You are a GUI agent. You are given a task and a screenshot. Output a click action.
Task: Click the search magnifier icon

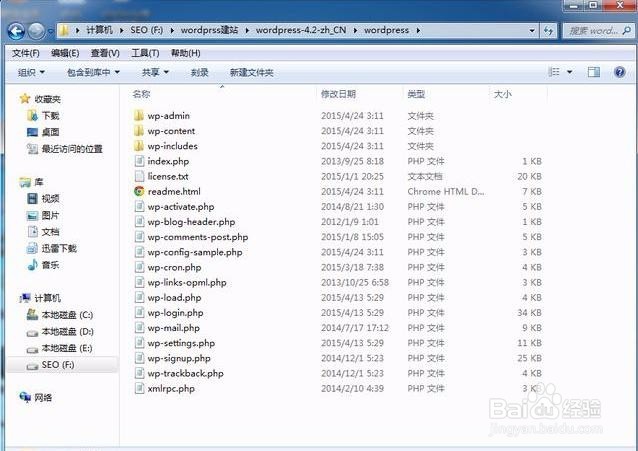click(626, 31)
